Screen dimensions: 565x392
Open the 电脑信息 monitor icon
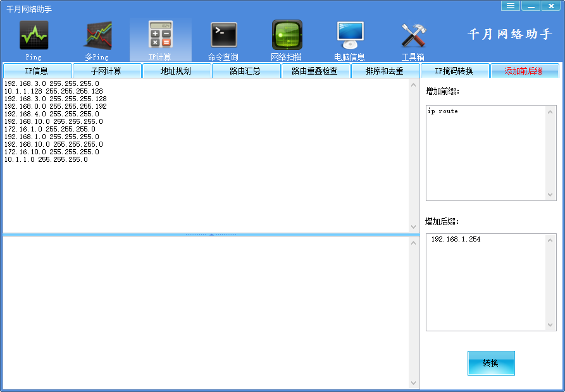click(x=350, y=40)
